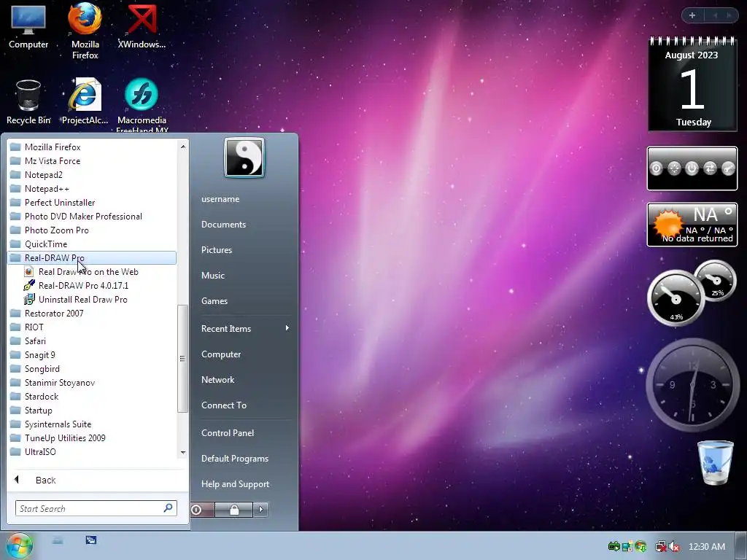Open the ProjectAlc Internet Explorer shortcut
Viewport: 747px width, 560px height.
(85, 102)
